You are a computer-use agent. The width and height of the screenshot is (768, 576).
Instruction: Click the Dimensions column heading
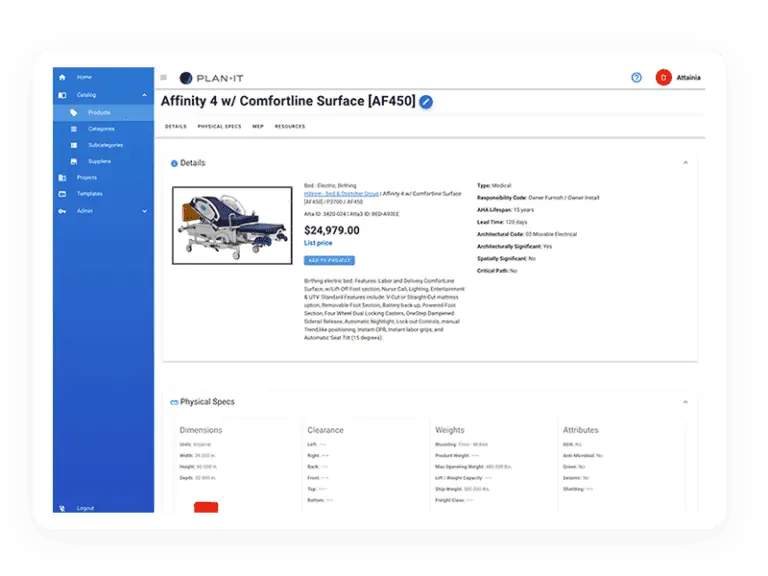pyautogui.click(x=201, y=430)
